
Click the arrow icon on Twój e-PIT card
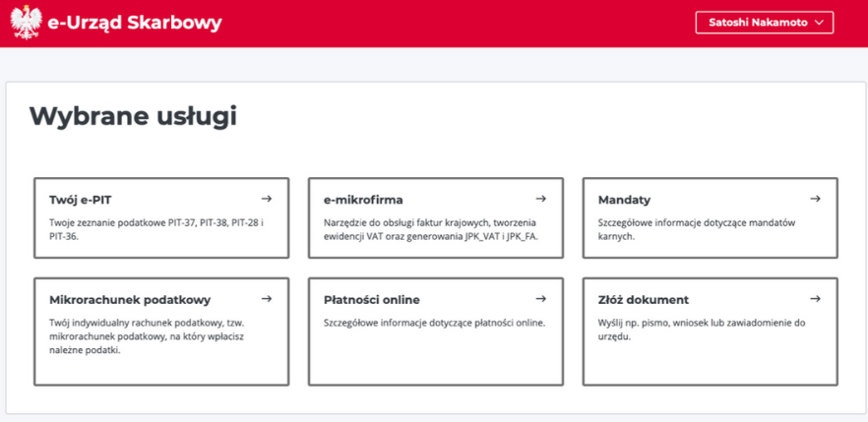[x=267, y=199]
